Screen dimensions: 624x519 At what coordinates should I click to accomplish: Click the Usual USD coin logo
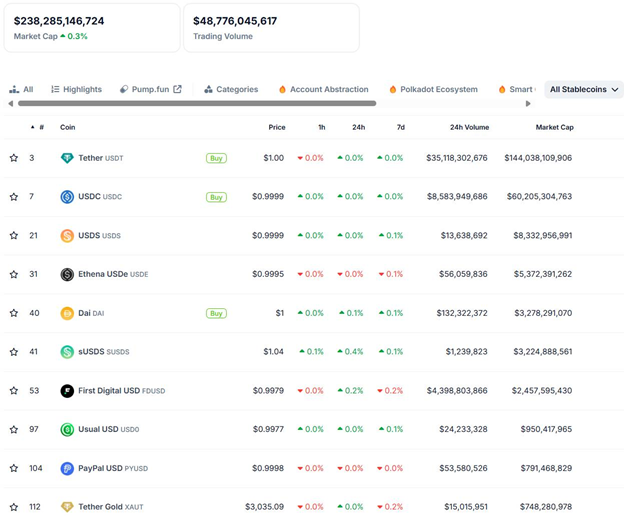point(67,429)
